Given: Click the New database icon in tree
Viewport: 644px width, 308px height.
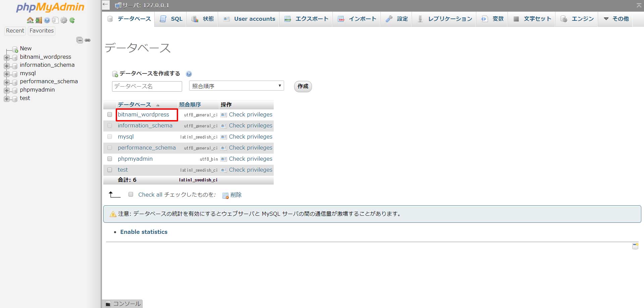Looking at the screenshot, I should point(15,49).
